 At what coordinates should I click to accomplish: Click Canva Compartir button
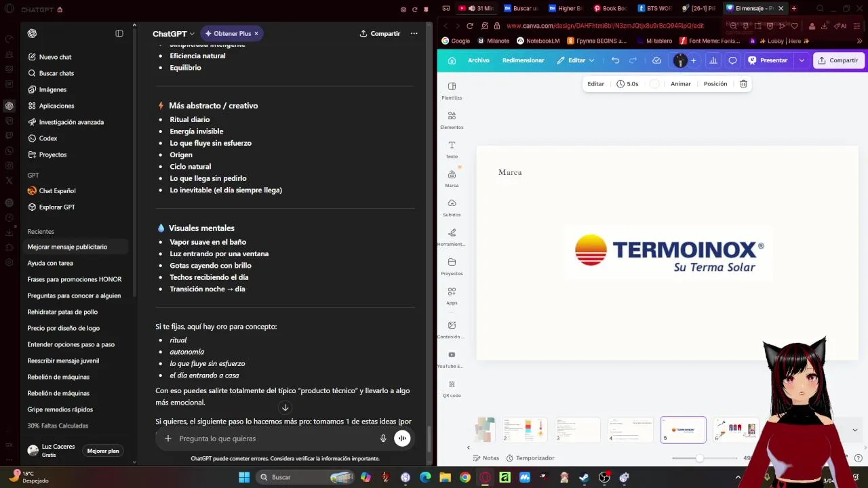point(838,60)
